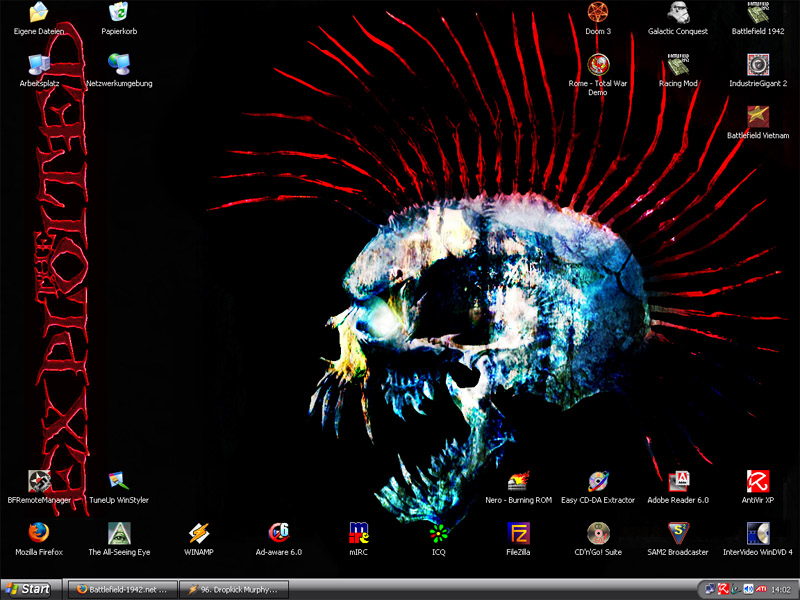Screen dimensions: 800x600
Task: Click the ATI tray icon
Action: pos(761,589)
